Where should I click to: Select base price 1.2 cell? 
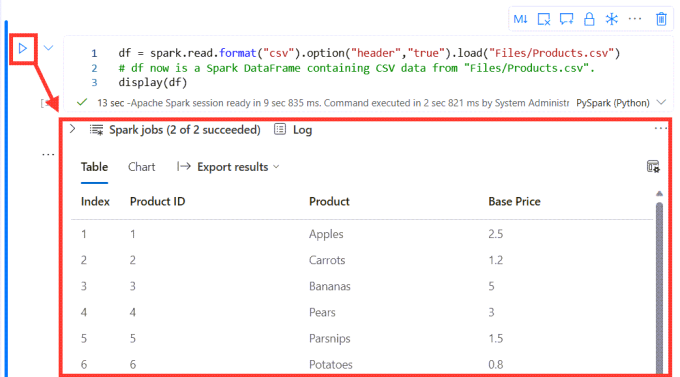pos(495,260)
